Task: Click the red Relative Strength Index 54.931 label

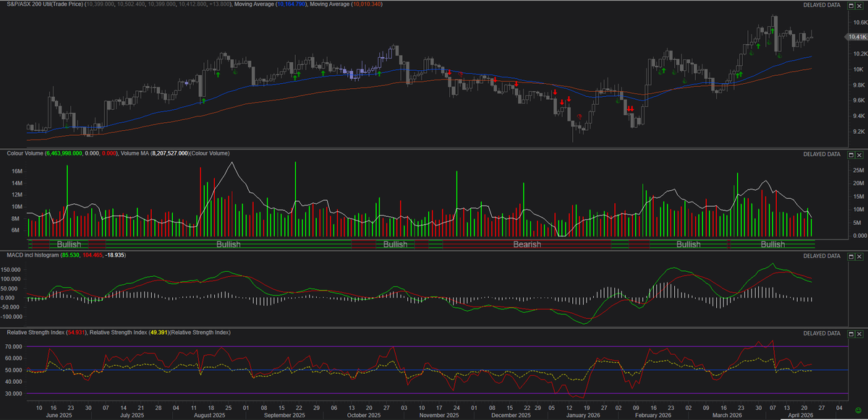Action: click(x=47, y=333)
